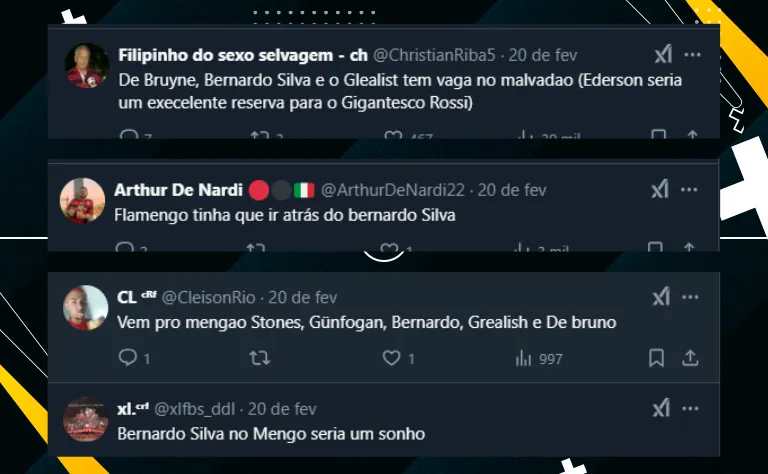Share CL's tweet via share icon
Image resolution: width=768 pixels, height=474 pixels.
689,358
